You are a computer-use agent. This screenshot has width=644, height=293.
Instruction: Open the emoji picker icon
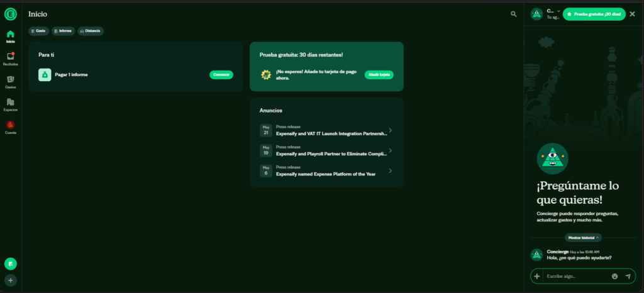click(614, 276)
